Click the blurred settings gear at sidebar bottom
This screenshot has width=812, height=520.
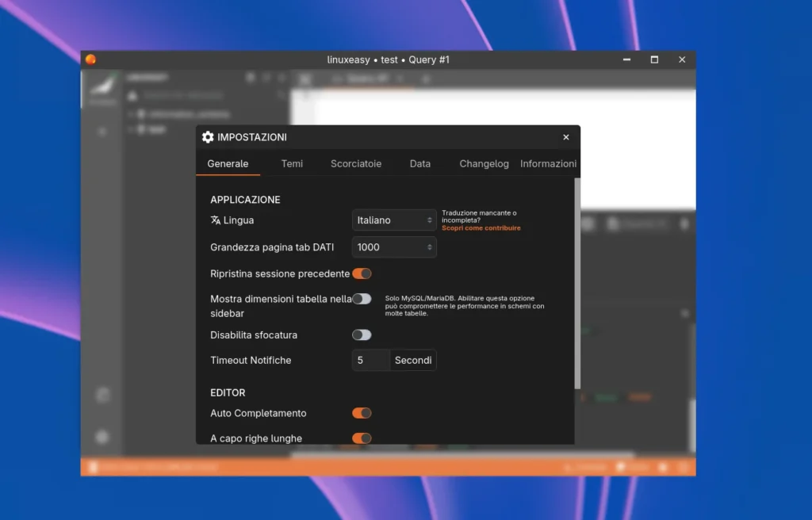pyautogui.click(x=102, y=437)
